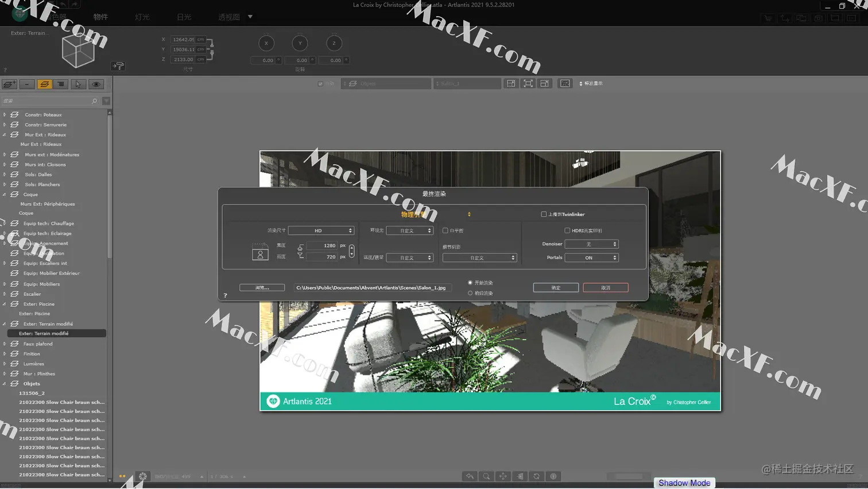
Task: Click the 3D cube object preview
Action: 78,52
